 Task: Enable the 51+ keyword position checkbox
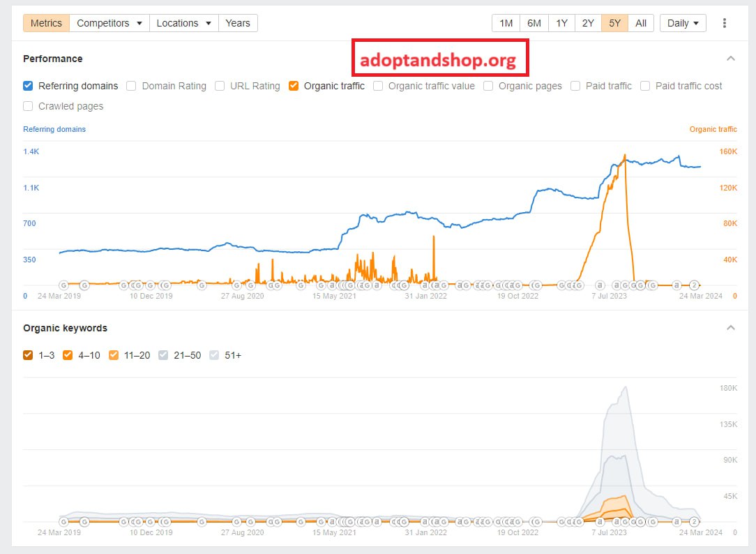pyautogui.click(x=214, y=355)
